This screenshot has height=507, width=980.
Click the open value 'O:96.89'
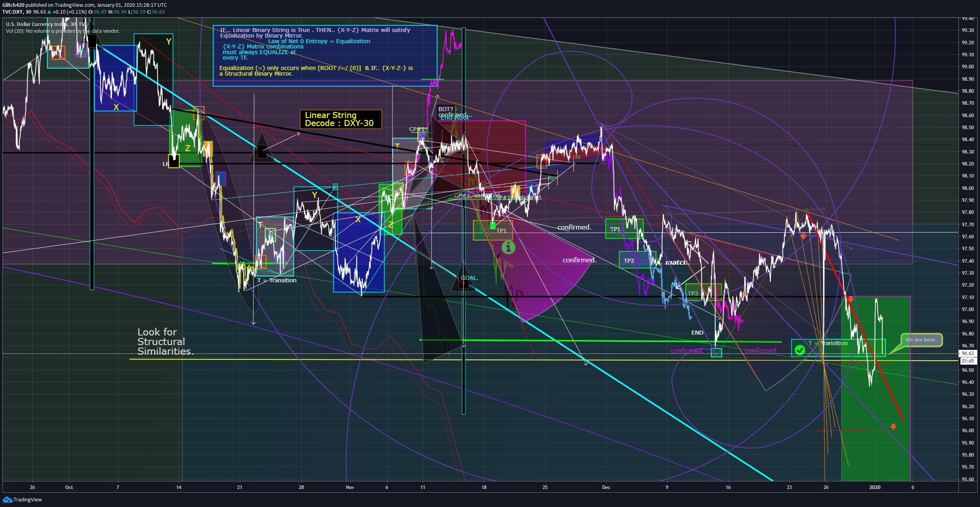click(98, 12)
